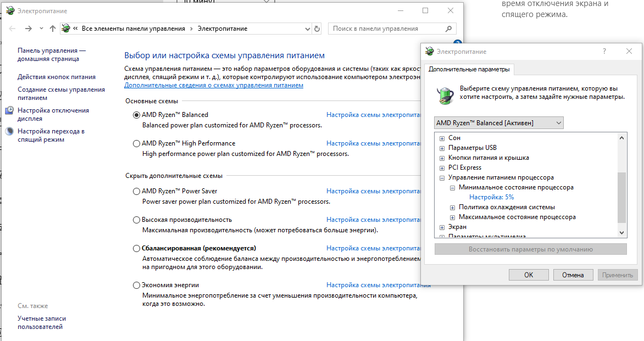
Task: Collapse 'Минимальное состояние процессора' node
Action: [452, 188]
